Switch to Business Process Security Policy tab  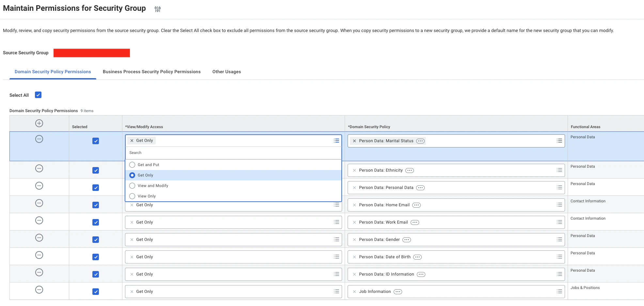pos(152,72)
